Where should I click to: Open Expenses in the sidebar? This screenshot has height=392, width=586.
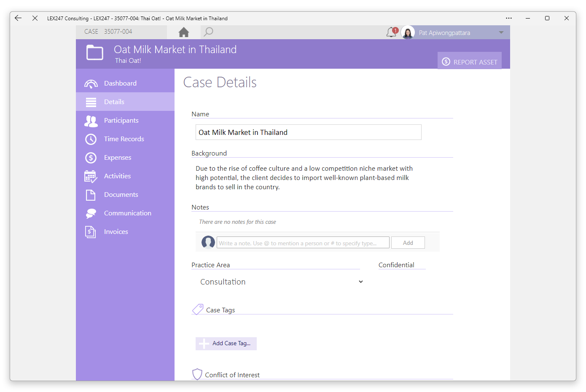point(125,157)
